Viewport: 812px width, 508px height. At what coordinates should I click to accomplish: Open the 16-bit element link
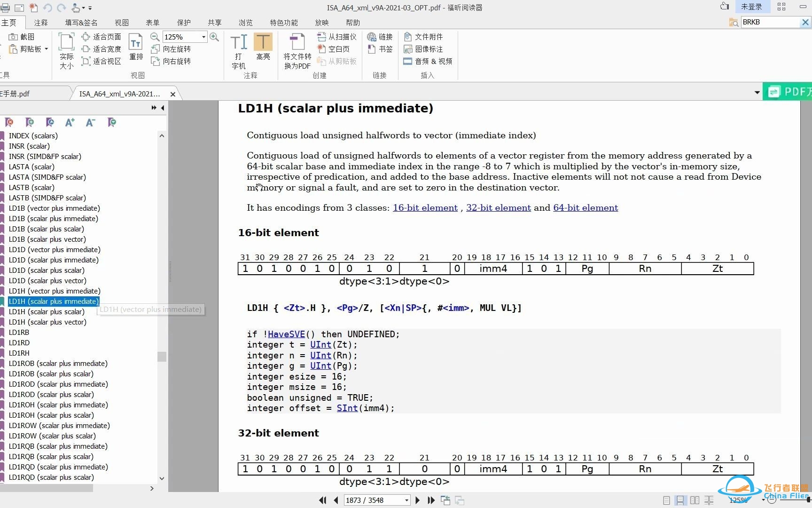[x=425, y=207]
